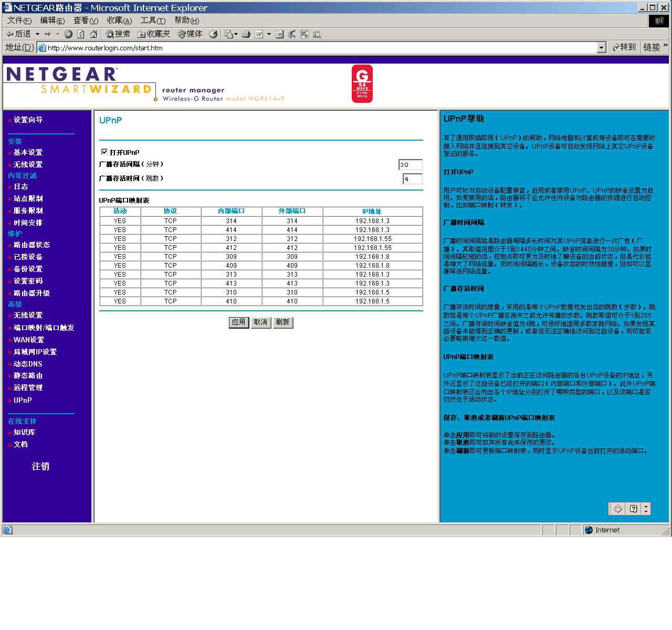The width and height of the screenshot is (672, 630).
Task: Open the 后退 (Back) button dropdown
Action: click(37, 34)
